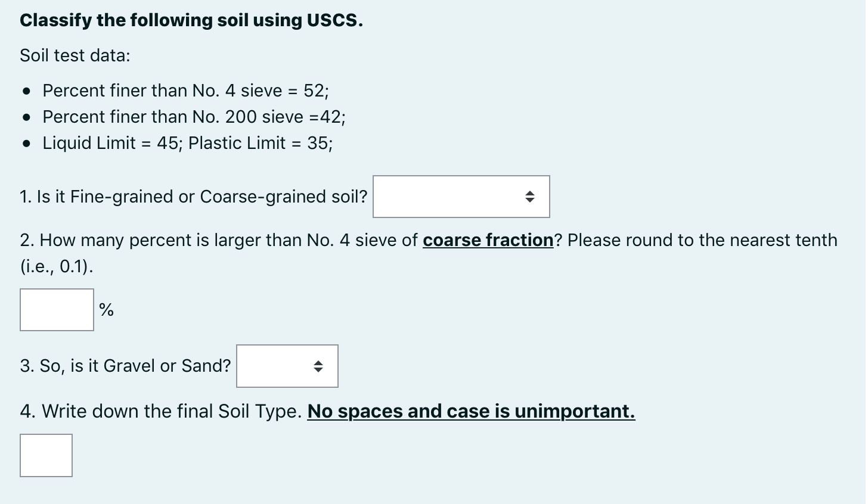Click the 'Liquid Limit = 45' bullet text

coord(111,143)
